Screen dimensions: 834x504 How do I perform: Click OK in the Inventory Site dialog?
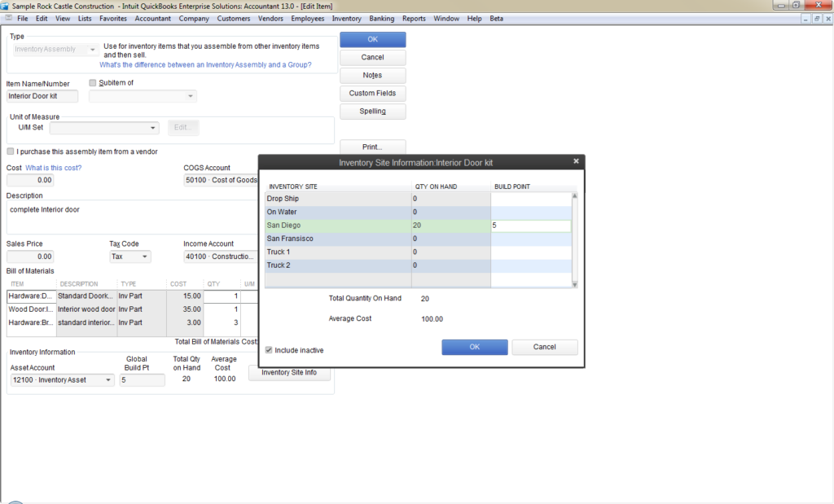(x=475, y=347)
